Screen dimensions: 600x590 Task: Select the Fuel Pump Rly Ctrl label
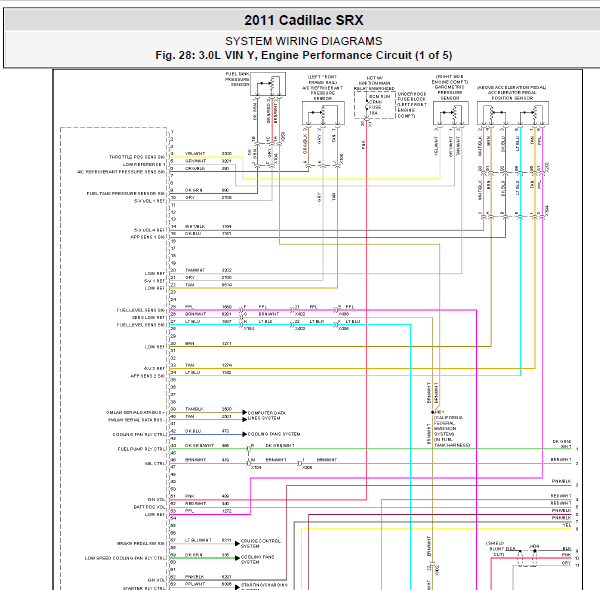coord(142,449)
